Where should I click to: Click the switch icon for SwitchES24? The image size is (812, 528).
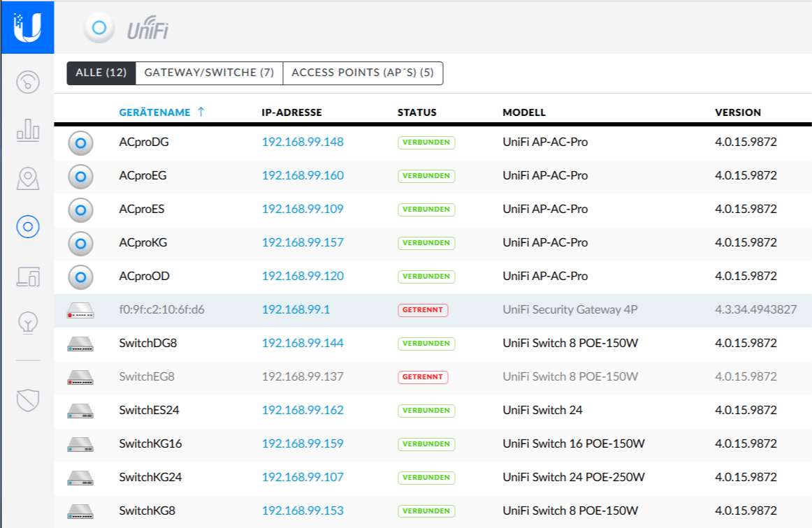80,411
